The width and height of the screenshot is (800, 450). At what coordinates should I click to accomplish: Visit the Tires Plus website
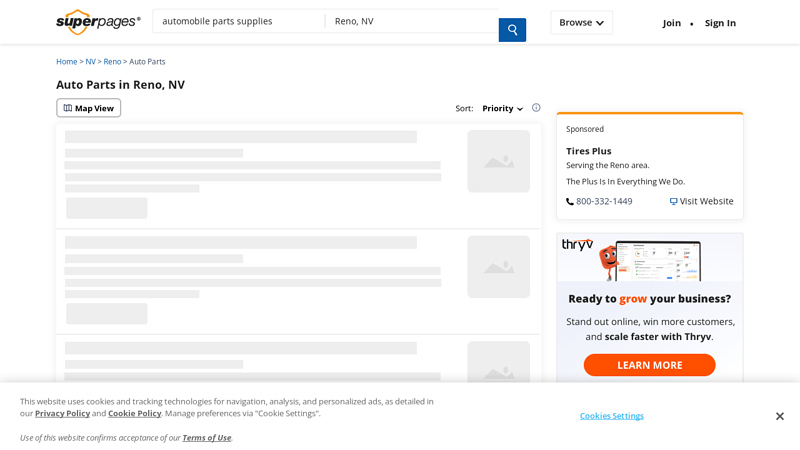coord(701,201)
